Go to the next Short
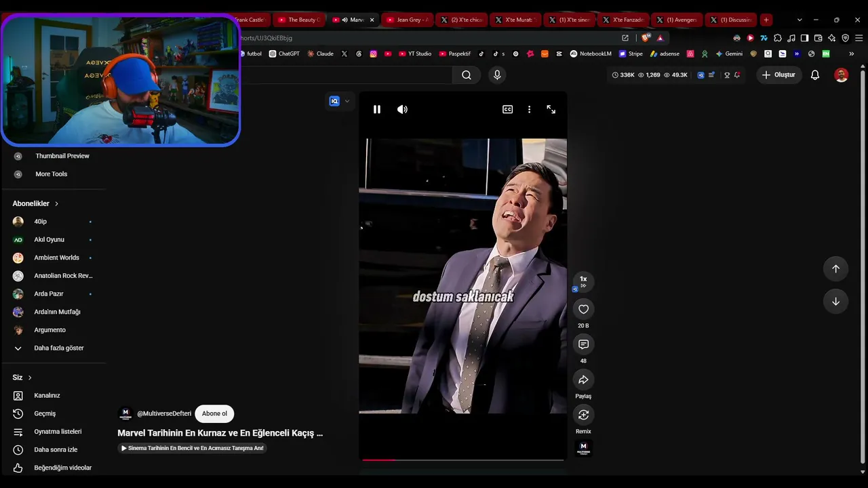Screen dimensions: 868x488 835,302
